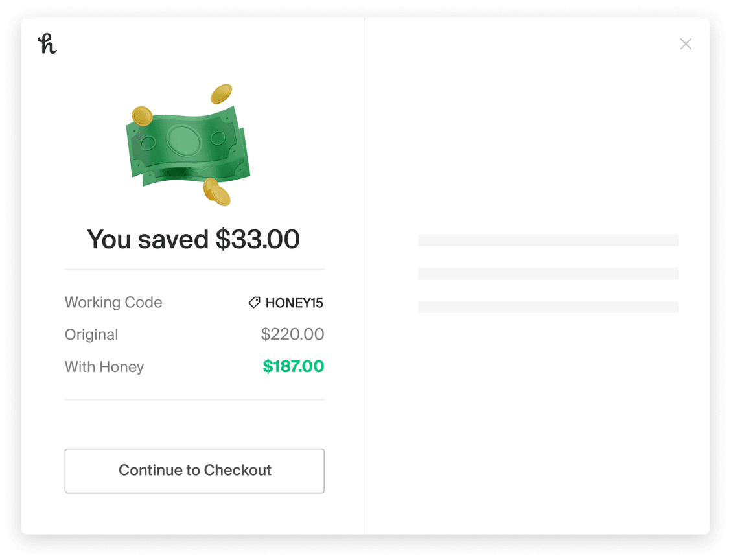Click the stacked coins below the dollar bills
Image resolution: width=731 pixels, height=560 pixels.
coord(216,192)
